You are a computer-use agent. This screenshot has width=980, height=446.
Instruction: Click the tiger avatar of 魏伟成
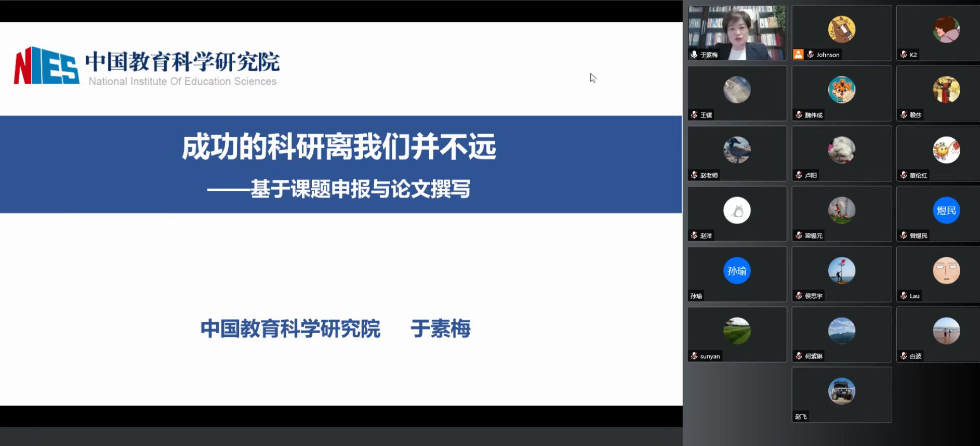[x=841, y=89]
